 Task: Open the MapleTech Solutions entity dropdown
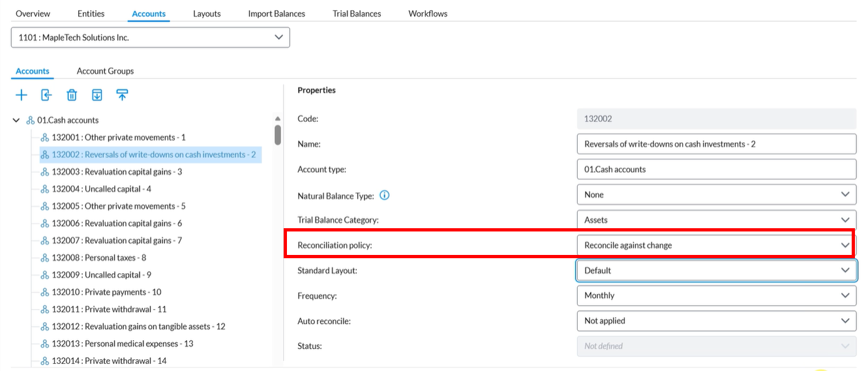coord(150,38)
